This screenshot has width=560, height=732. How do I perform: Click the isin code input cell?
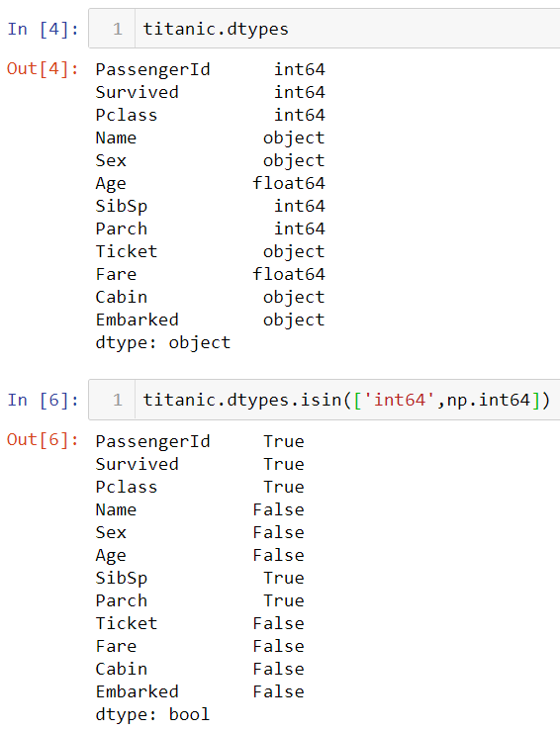325,400
